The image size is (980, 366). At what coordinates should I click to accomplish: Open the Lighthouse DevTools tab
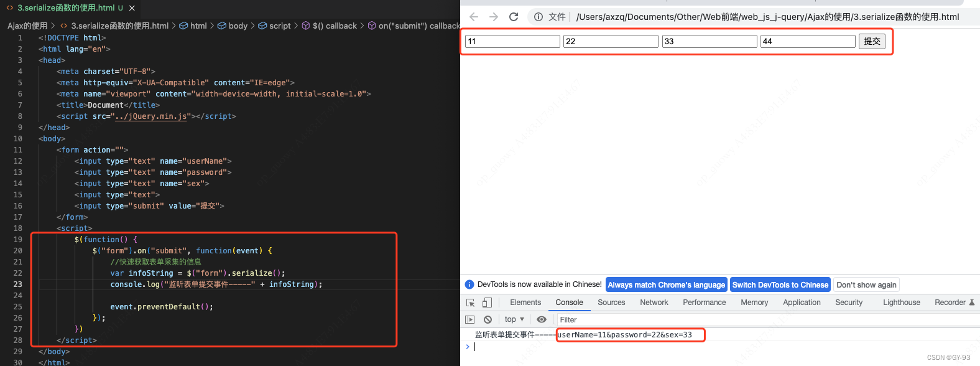pyautogui.click(x=901, y=303)
